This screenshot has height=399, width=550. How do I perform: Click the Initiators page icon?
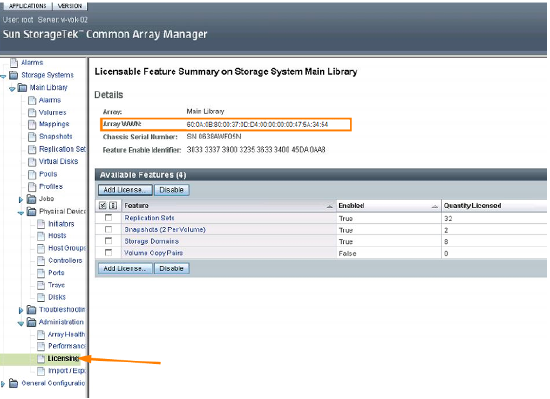pos(41,224)
